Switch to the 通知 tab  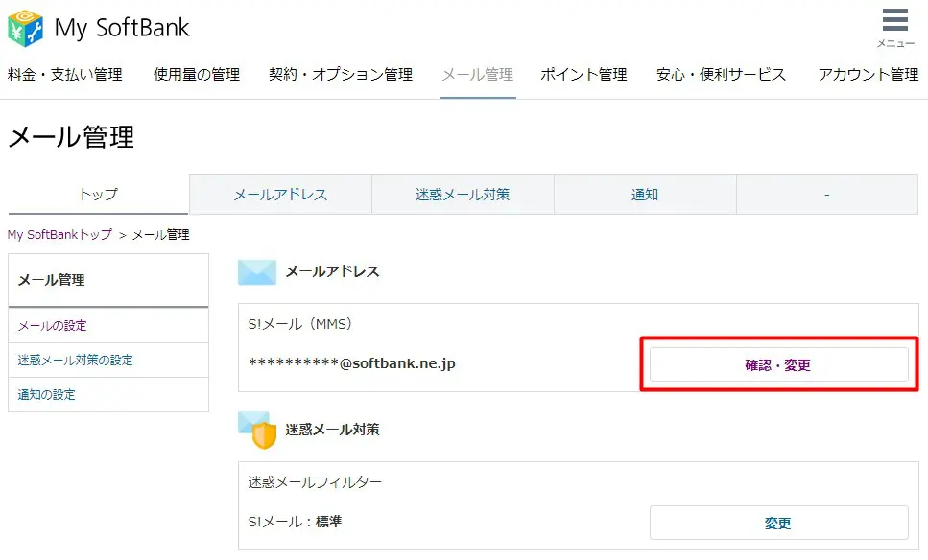click(x=645, y=195)
